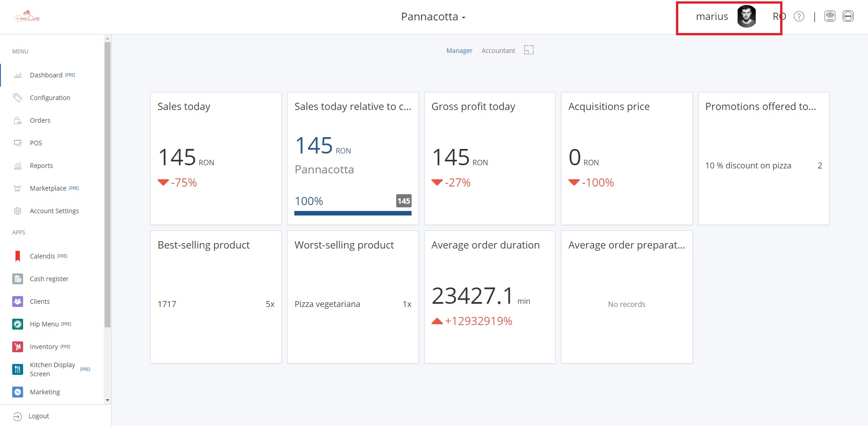Click the 100% Pannacotta sales progress bar
The width and height of the screenshot is (868, 426).
pyautogui.click(x=353, y=213)
